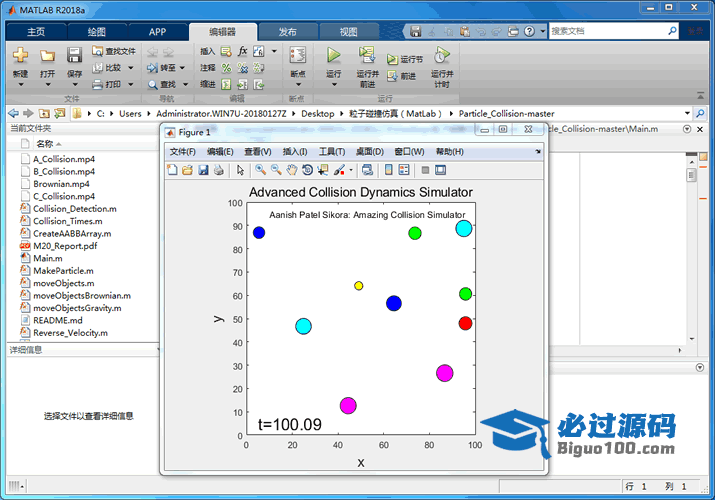Click the up-one-folder icon in address bar
The height and width of the screenshot is (500, 715).
click(x=44, y=113)
